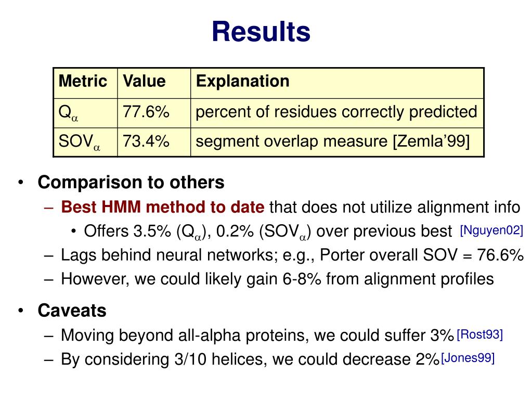
Task: Open the [Rost93] citation reference
Action: (480, 334)
